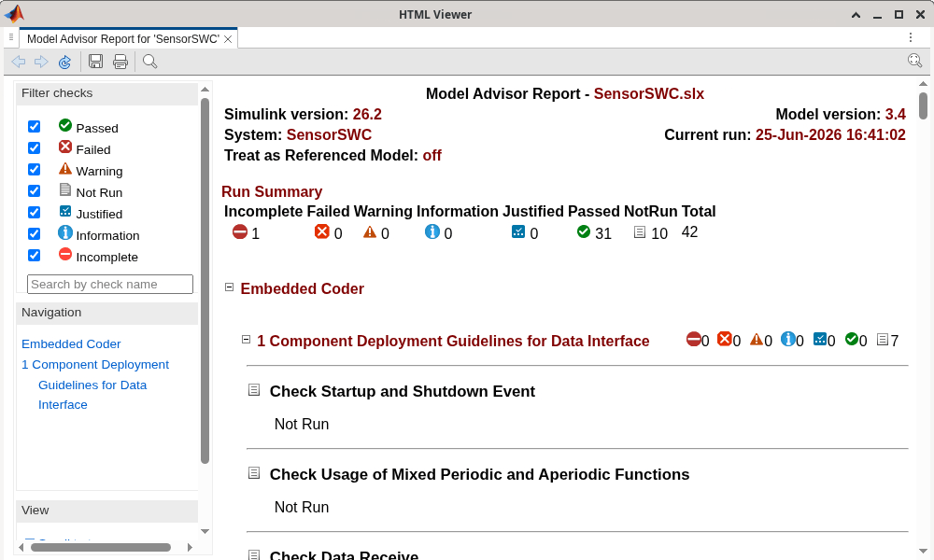Click the sidebar horizontal scroll right arrow

[x=190, y=548]
